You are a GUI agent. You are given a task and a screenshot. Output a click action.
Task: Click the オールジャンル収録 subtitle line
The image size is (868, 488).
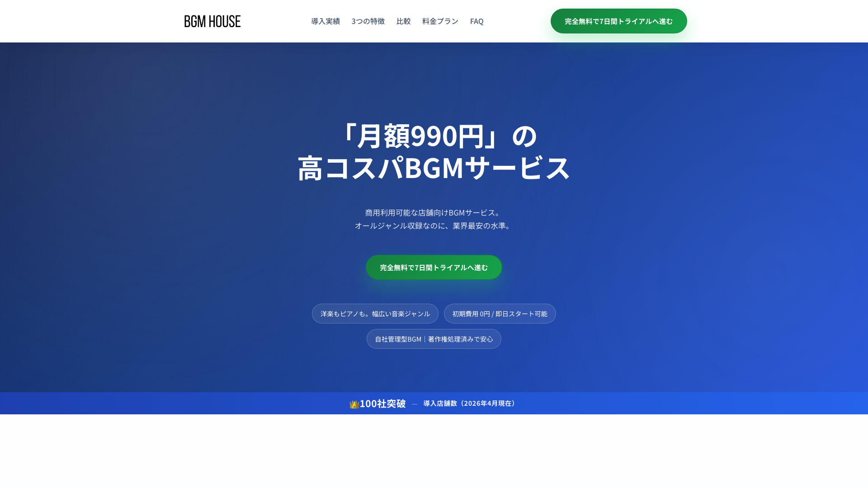click(434, 225)
